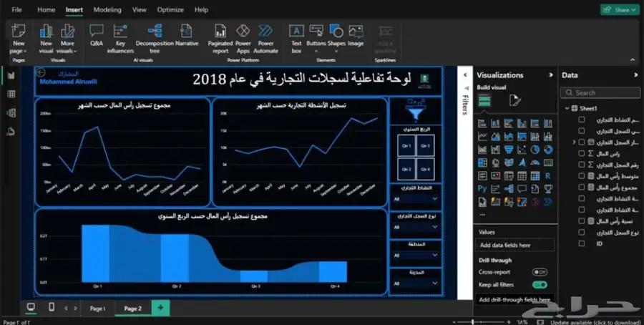The width and height of the screenshot is (644, 325).
Task: Select Line chart visualization type
Action: (482, 137)
